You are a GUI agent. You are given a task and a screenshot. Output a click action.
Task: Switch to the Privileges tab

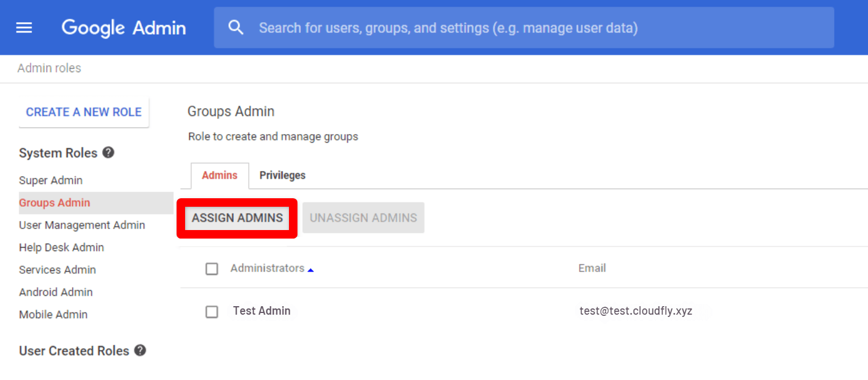tap(282, 176)
